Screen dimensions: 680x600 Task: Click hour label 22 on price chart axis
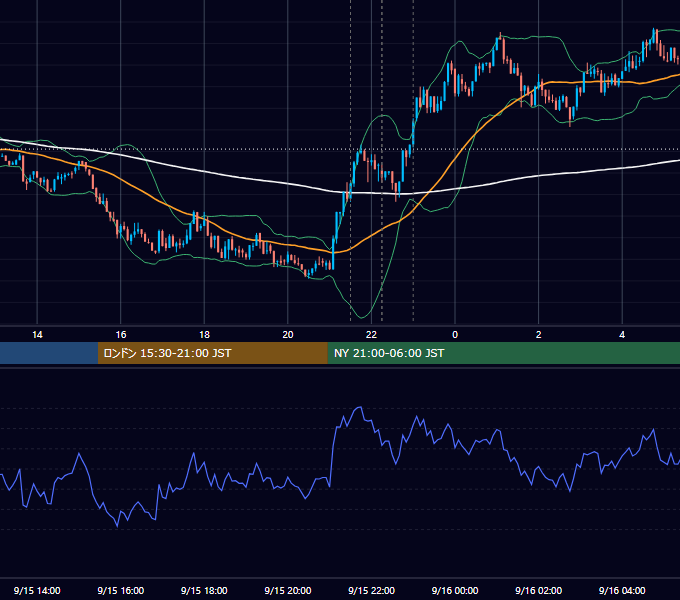click(x=371, y=335)
